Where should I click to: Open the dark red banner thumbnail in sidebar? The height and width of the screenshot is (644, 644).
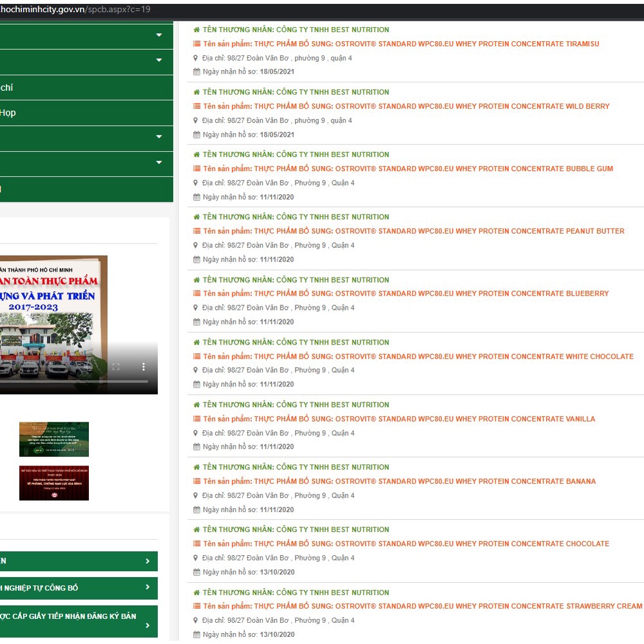[x=54, y=483]
